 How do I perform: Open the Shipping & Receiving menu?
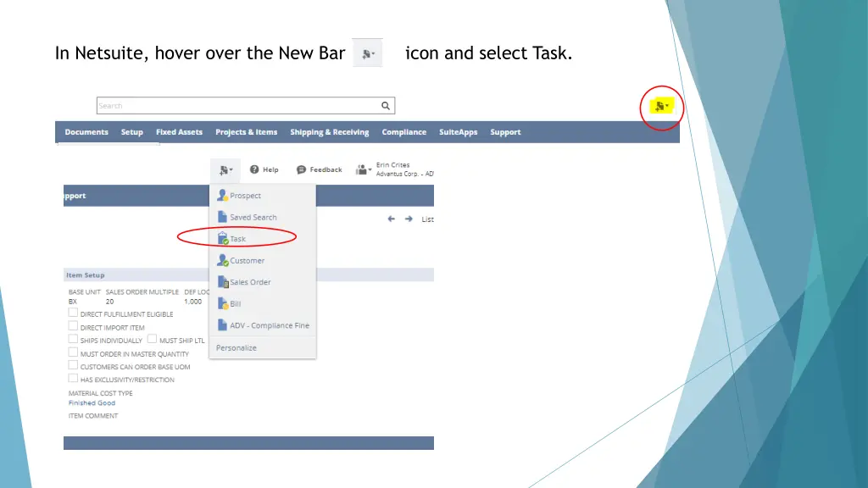[x=329, y=132]
